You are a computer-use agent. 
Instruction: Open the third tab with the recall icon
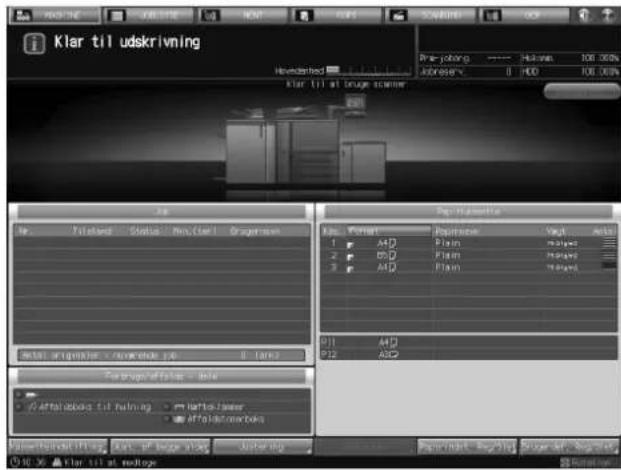tap(243, 16)
